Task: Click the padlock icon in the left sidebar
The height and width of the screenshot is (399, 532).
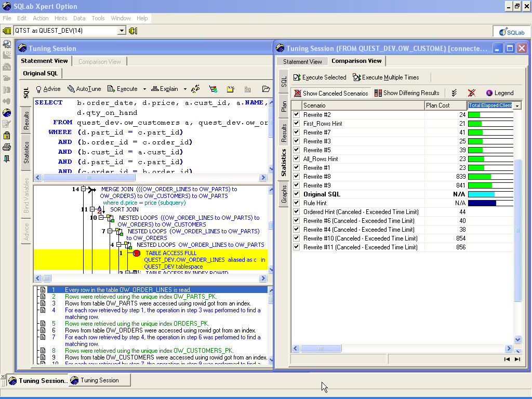Action: pyautogui.click(x=7, y=136)
